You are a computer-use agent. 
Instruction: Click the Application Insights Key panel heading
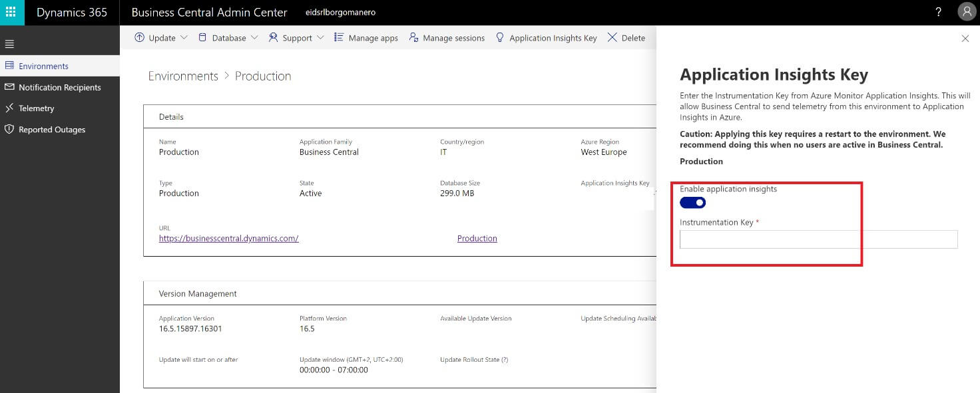tap(774, 74)
